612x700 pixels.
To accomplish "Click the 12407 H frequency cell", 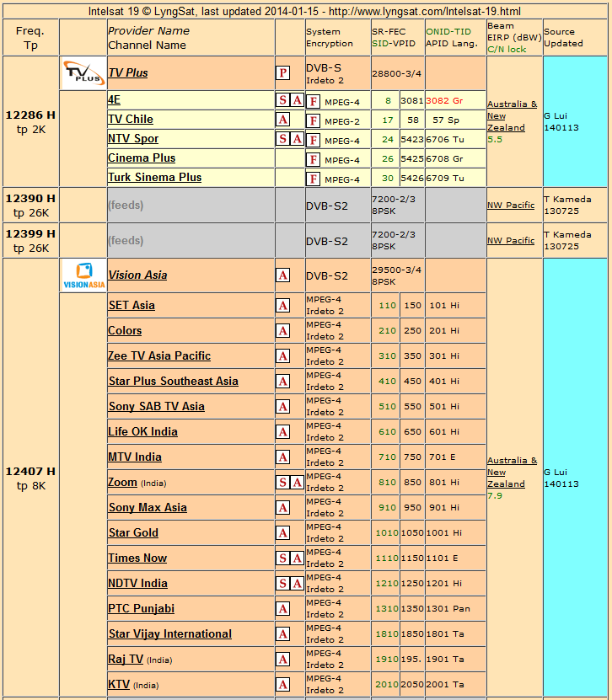I will (31, 478).
